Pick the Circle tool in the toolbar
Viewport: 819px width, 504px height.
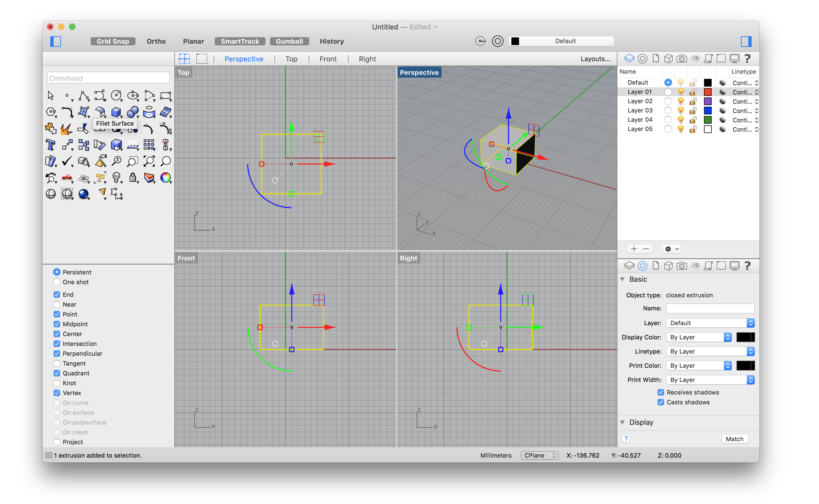click(116, 96)
